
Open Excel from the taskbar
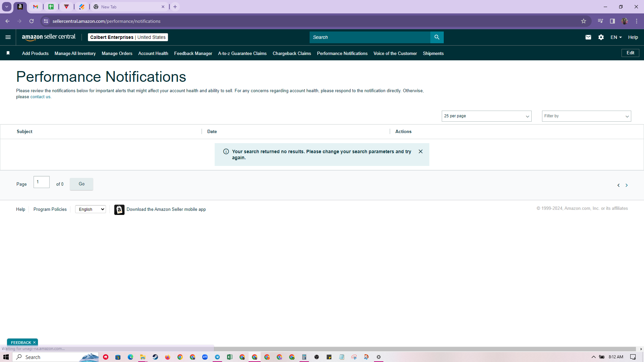click(x=230, y=357)
